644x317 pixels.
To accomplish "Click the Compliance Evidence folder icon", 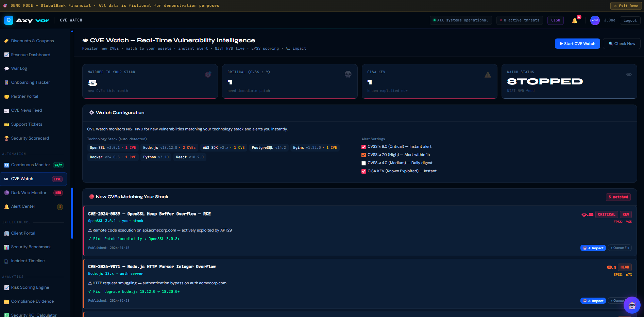I will (6, 301).
